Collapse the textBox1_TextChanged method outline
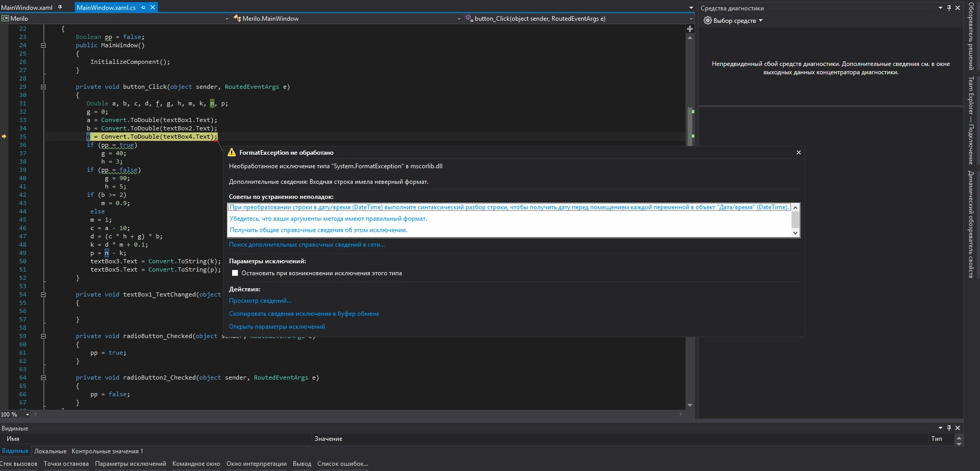Image resolution: width=980 pixels, height=471 pixels. pos(43,294)
